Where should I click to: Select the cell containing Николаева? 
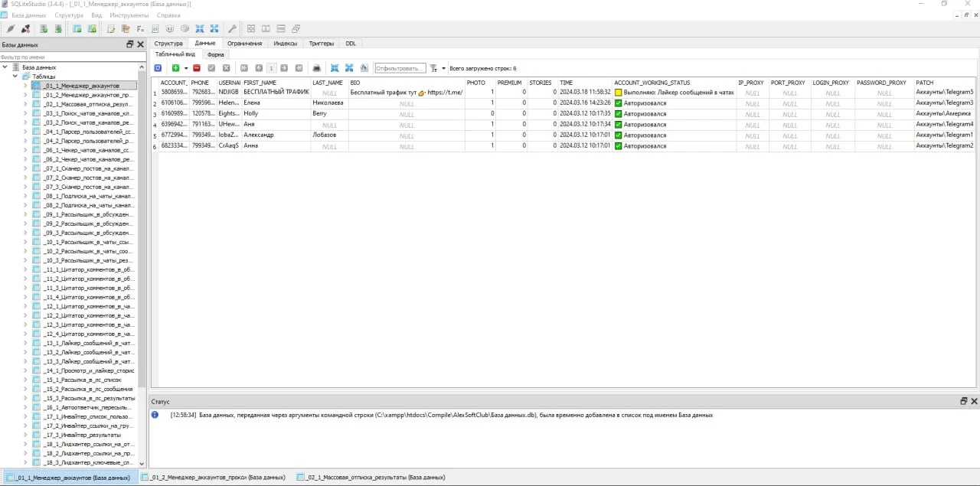click(329, 103)
